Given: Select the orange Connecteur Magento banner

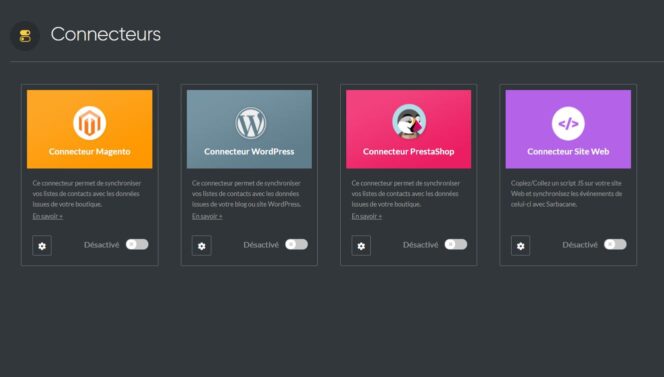Looking at the screenshot, I should (x=89, y=129).
